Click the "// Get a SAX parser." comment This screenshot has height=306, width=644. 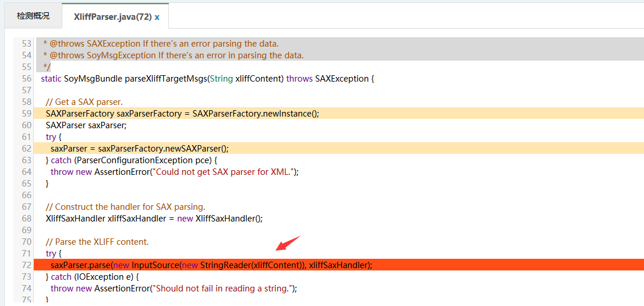click(x=84, y=101)
